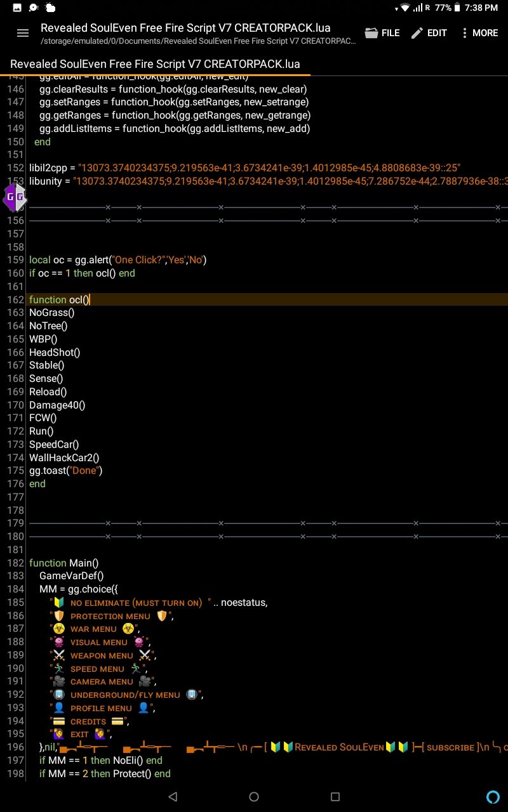Click the 'gg.addListItems = function_hook' line
Image resolution: width=508 pixels, height=812 pixels.
[175, 129]
